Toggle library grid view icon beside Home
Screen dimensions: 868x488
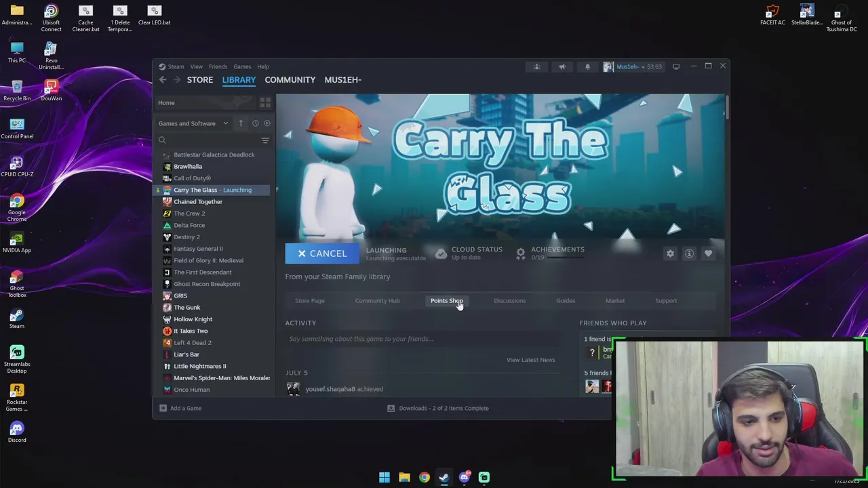265,102
